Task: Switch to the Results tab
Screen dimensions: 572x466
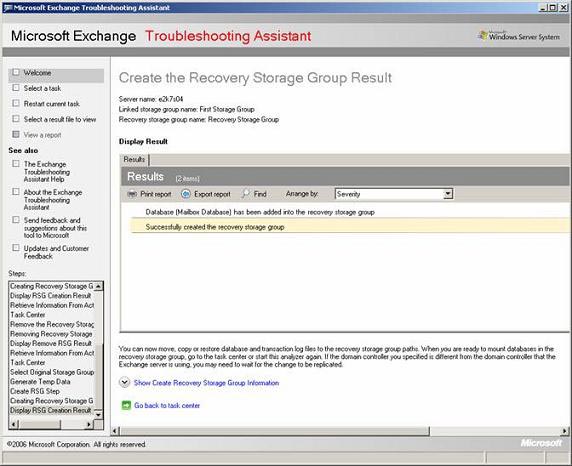Action: [134, 159]
